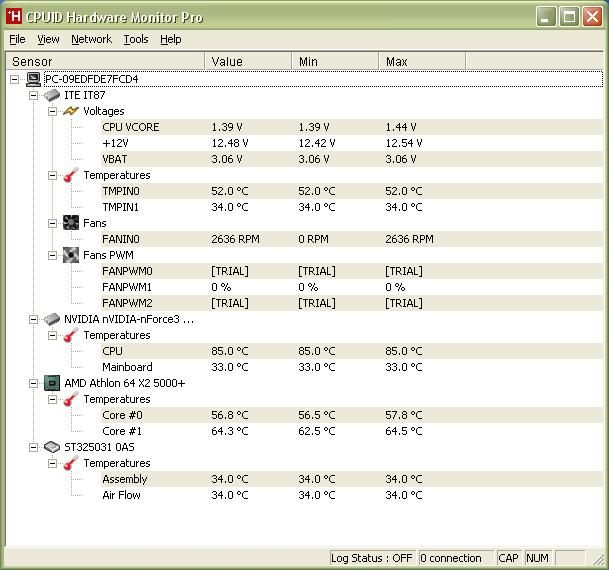Click the AMD Athlon 64 X2 processor icon
Viewport: 609px width, 570px height.
(x=52, y=383)
